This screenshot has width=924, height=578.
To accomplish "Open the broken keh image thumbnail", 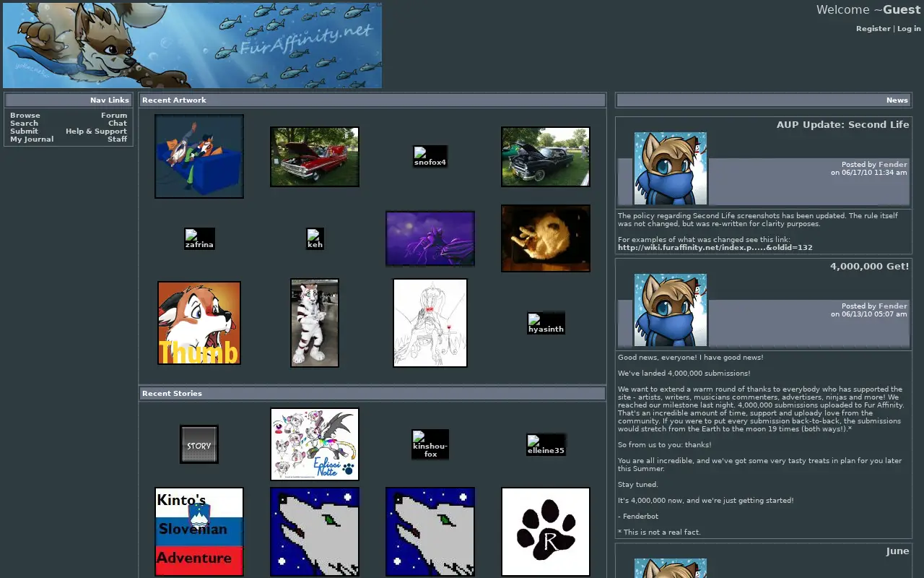I will tap(315, 239).
